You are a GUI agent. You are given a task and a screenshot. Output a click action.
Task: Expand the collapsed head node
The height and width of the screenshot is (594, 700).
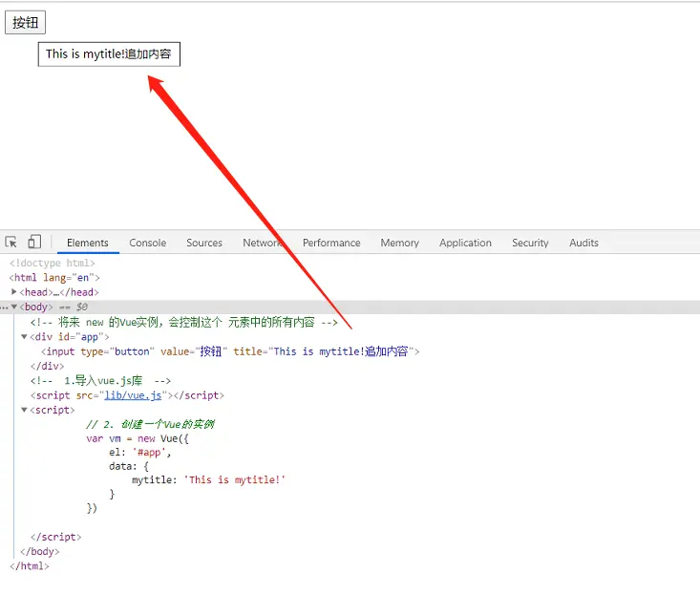[x=13, y=292]
